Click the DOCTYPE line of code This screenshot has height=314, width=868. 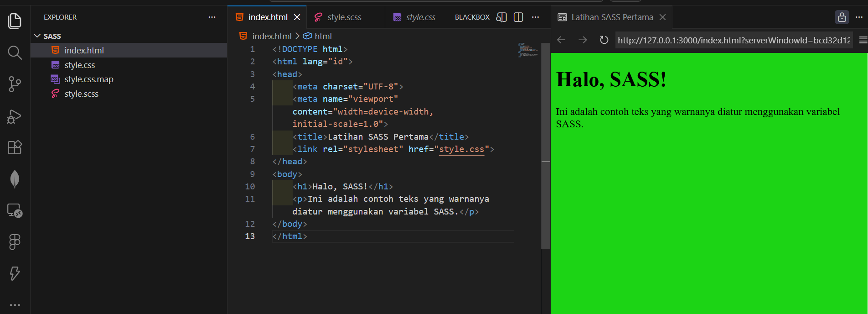coord(310,49)
